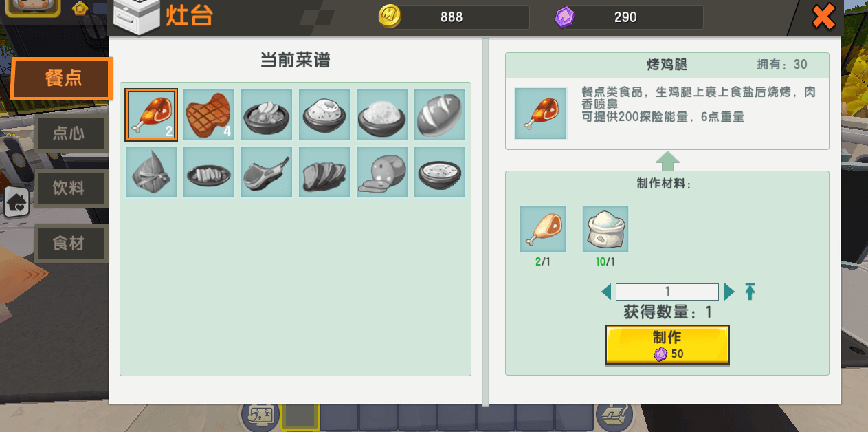Screen dimensions: 868x432
Task: Click the craft quantity input field
Action: click(x=667, y=292)
